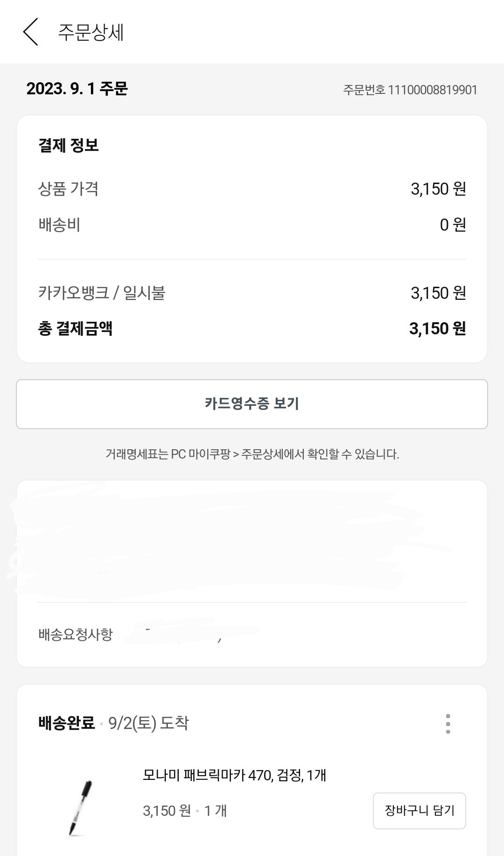
Task: Click the 카드영수증 보기 button
Action: 252,404
